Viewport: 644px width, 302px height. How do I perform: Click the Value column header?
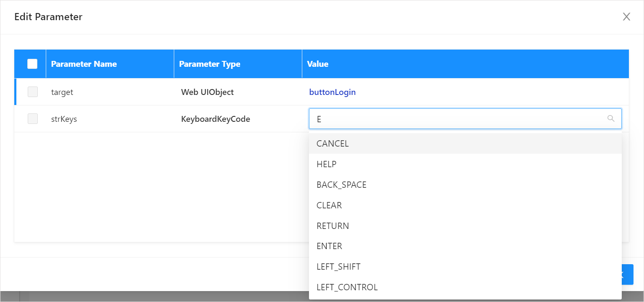pyautogui.click(x=318, y=64)
